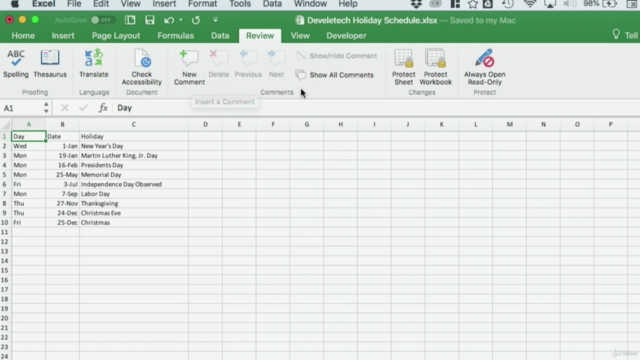Select the Holiday header cell
Image resolution: width=640 pixels, height=360 pixels.
click(x=134, y=137)
